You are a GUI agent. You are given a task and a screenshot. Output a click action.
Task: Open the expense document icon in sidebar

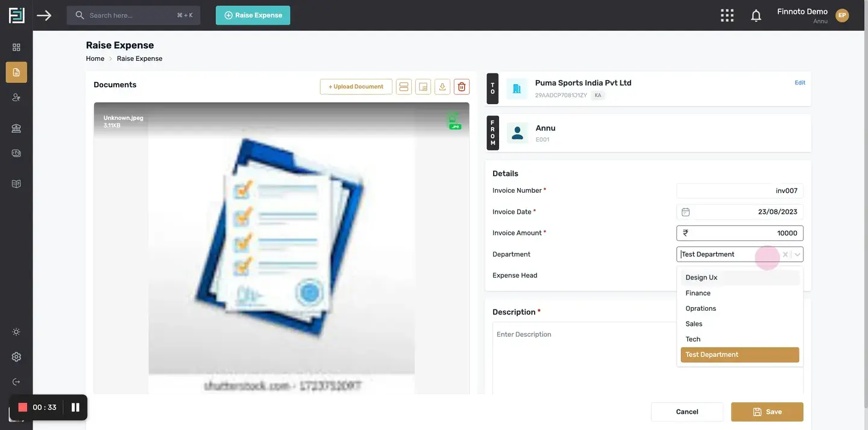pyautogui.click(x=16, y=72)
